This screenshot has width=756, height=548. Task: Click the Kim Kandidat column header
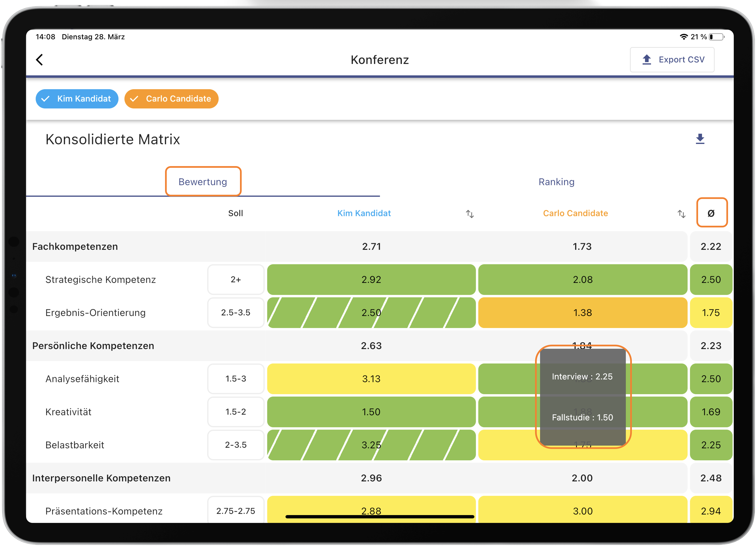coord(364,213)
